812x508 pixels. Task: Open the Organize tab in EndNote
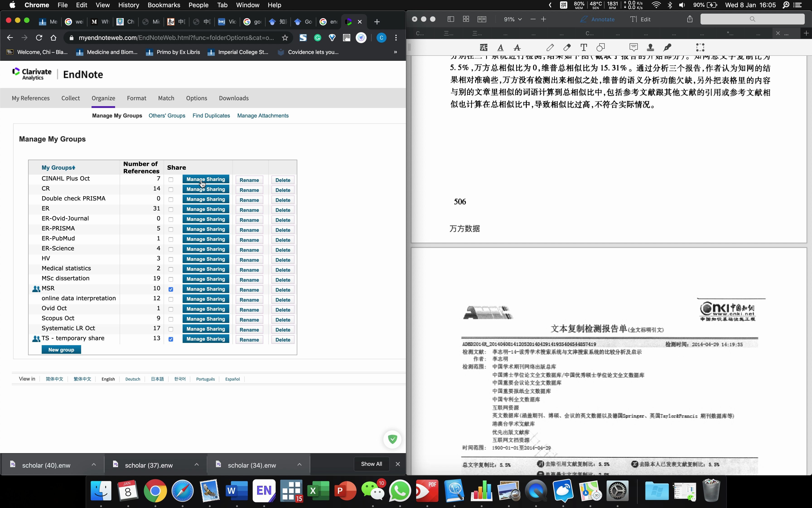tap(103, 98)
